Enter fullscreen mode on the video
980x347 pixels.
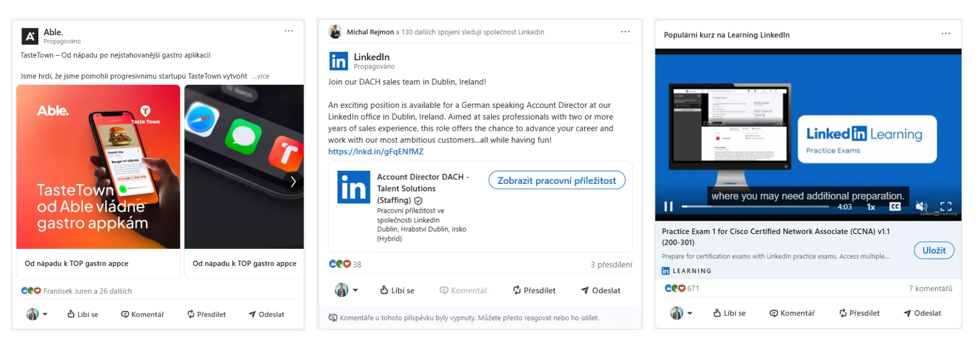click(x=946, y=206)
